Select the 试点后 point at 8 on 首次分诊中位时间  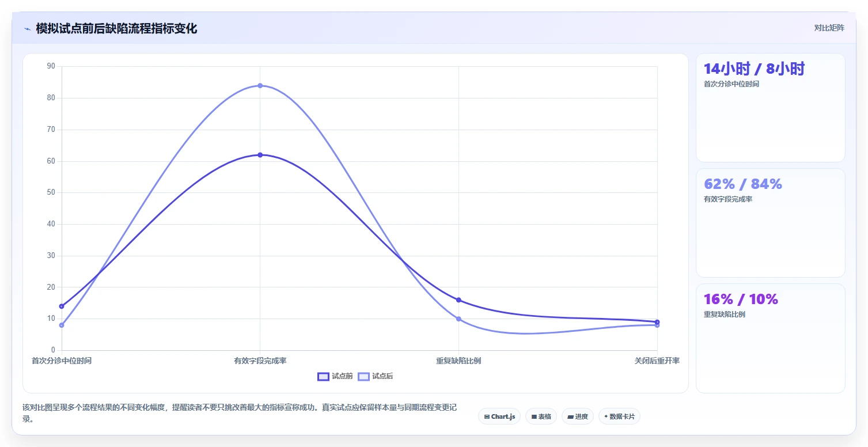[62, 325]
